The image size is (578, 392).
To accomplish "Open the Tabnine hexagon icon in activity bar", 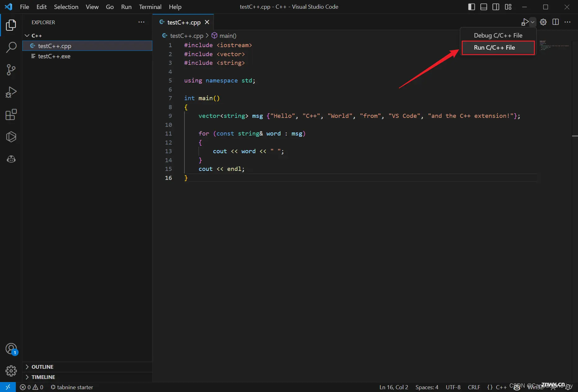I will [11, 137].
